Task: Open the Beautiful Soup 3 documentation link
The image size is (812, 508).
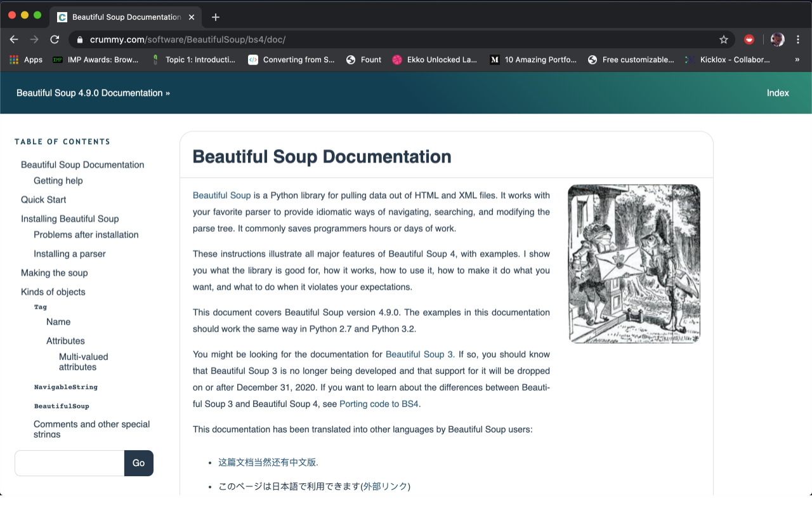Action: coord(419,354)
